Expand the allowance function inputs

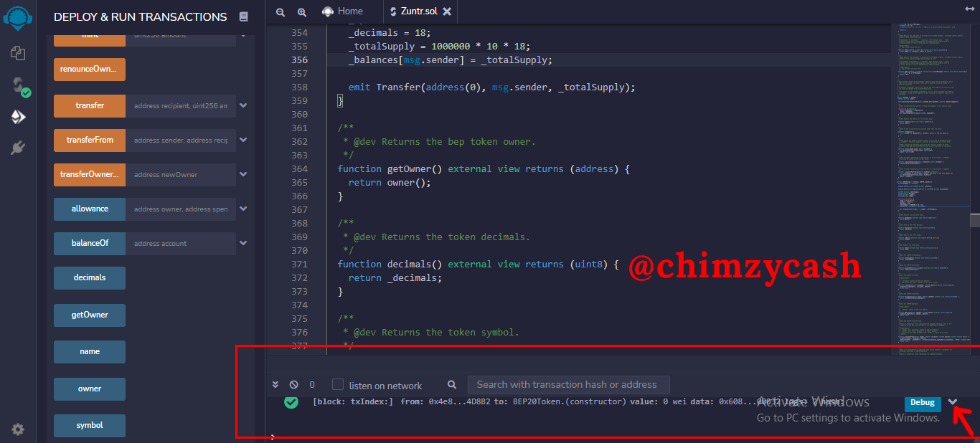tap(243, 209)
